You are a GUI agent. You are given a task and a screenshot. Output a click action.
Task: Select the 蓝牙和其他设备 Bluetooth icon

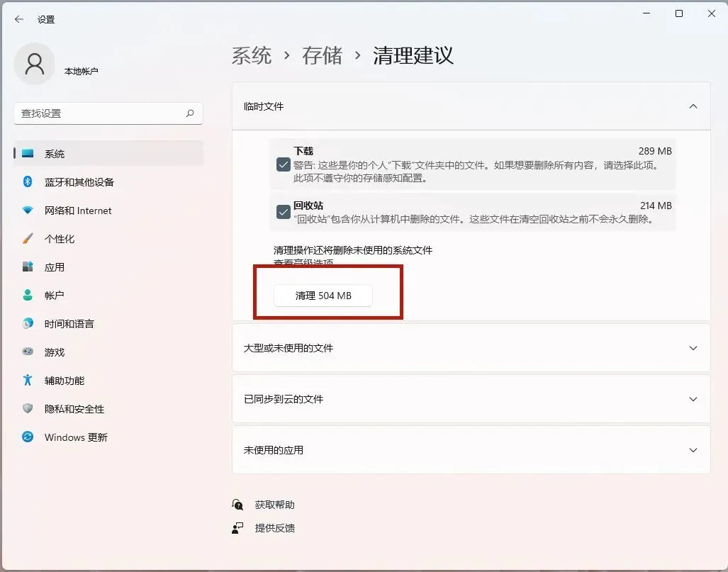27,182
